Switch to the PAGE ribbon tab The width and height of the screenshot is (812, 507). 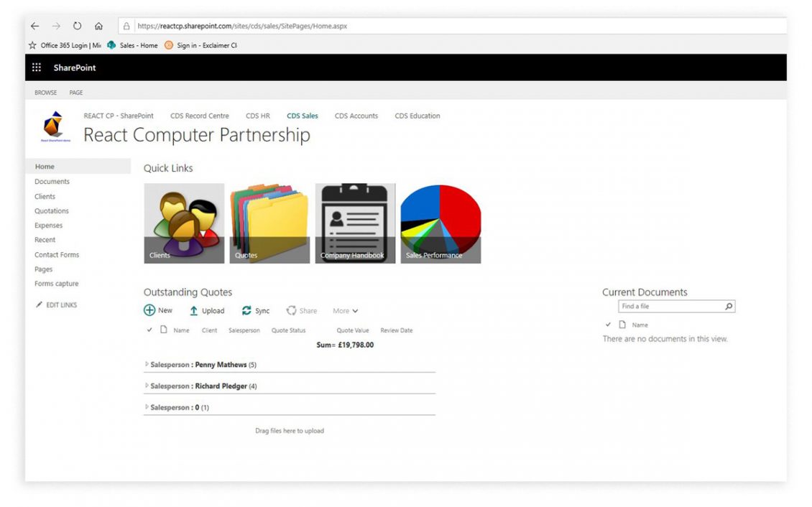point(75,92)
